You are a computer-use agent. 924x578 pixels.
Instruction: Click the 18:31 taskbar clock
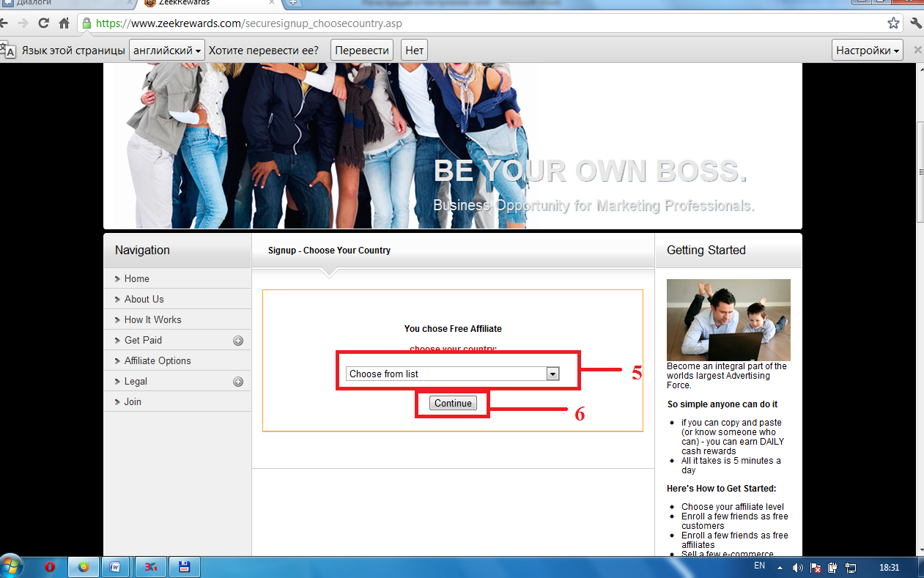pos(890,568)
